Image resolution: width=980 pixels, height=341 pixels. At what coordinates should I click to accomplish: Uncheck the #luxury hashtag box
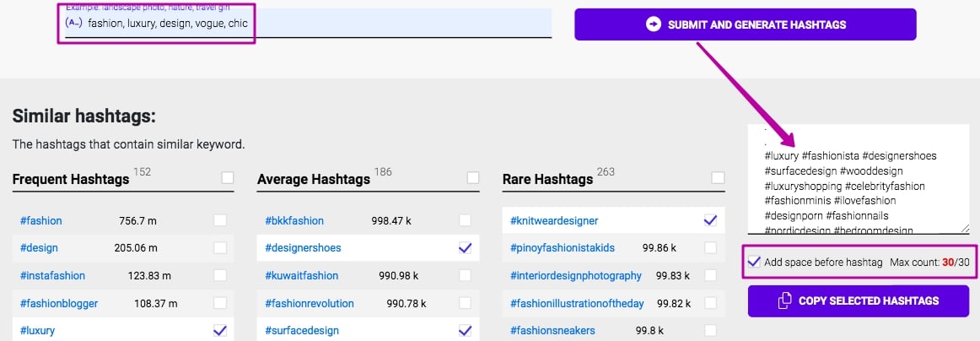pos(220,330)
